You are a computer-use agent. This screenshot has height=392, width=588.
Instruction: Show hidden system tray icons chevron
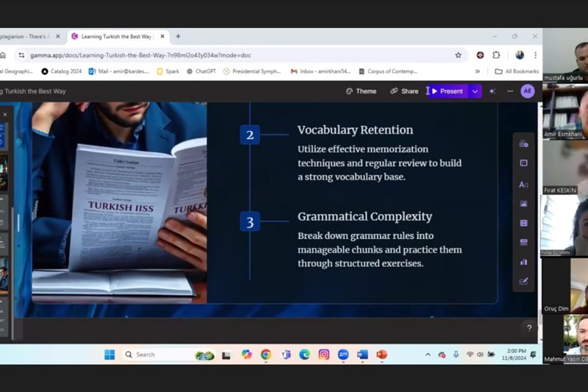point(428,354)
